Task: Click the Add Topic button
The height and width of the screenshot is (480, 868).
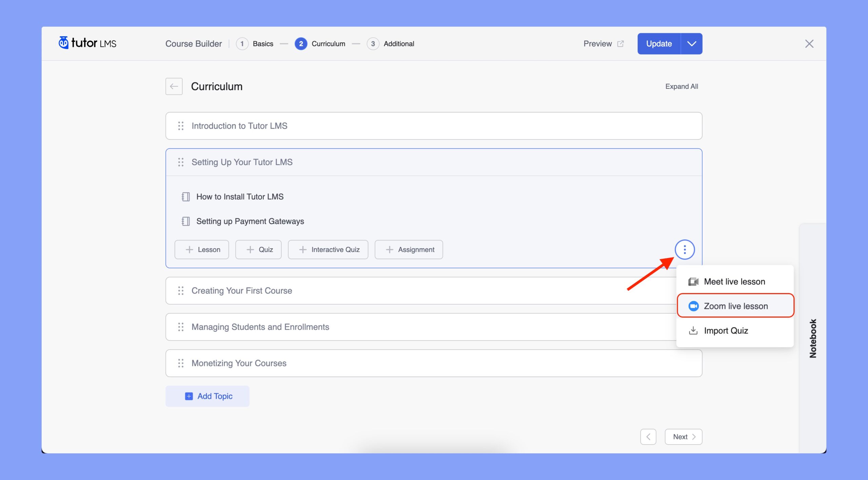Action: (x=208, y=396)
